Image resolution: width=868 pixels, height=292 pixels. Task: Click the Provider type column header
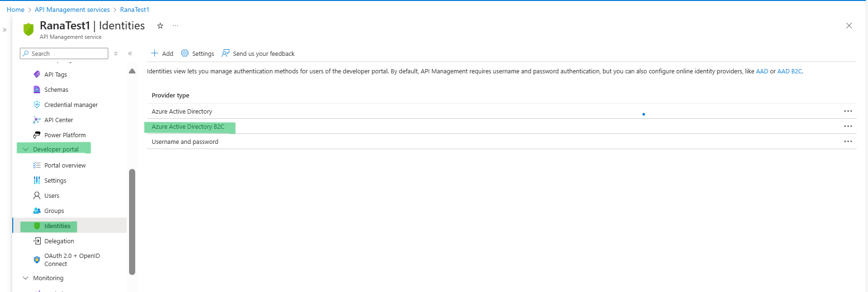coord(170,95)
